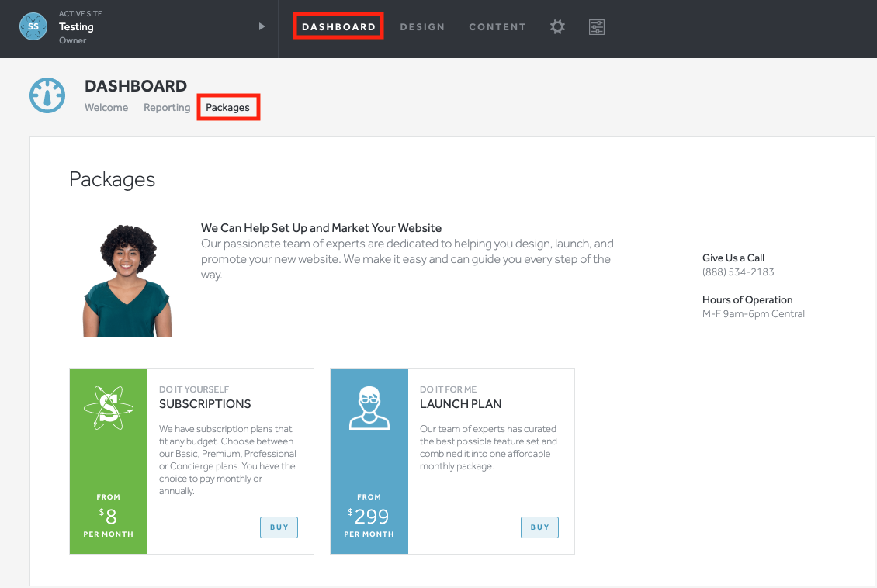Open the sliders control panel icon
Screen dimensions: 877x588
click(597, 27)
